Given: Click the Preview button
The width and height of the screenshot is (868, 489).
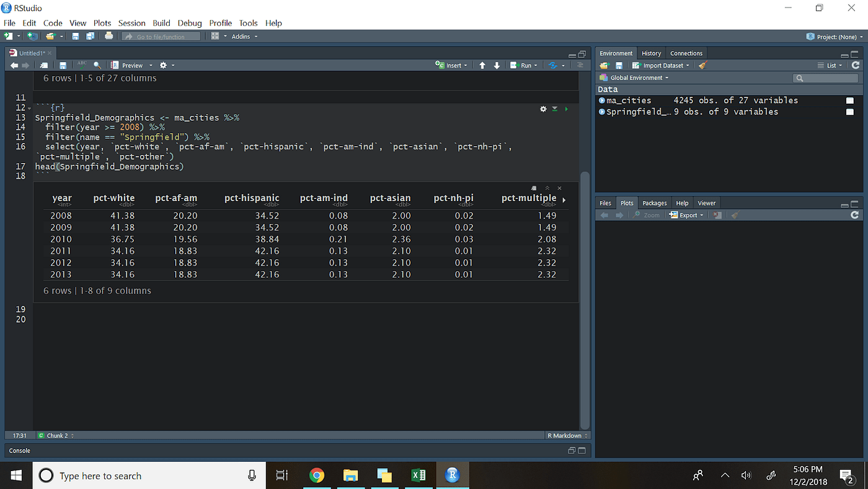Looking at the screenshot, I should pos(127,65).
